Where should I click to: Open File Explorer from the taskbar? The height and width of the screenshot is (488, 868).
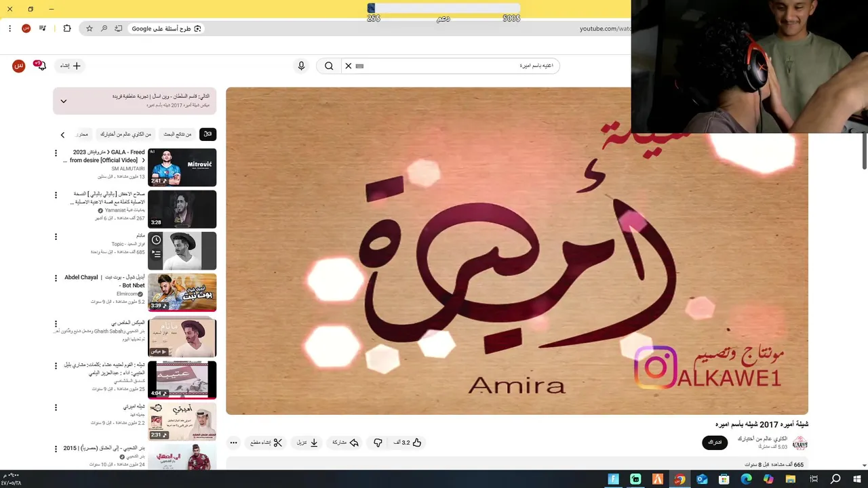point(791,479)
